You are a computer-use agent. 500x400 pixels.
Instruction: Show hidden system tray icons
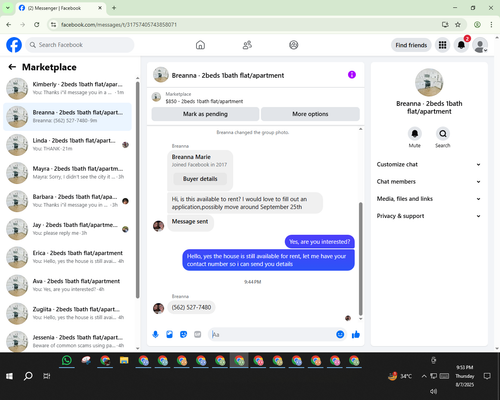tap(424, 376)
